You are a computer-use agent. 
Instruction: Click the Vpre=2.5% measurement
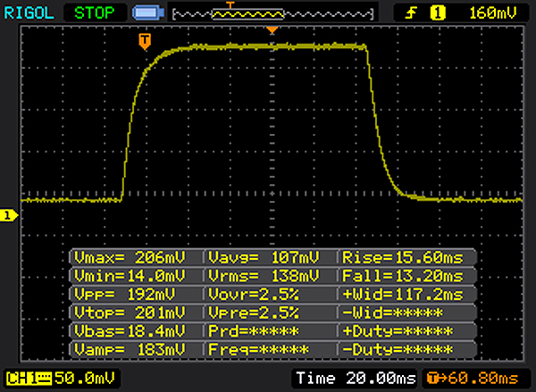pyautogui.click(x=254, y=313)
